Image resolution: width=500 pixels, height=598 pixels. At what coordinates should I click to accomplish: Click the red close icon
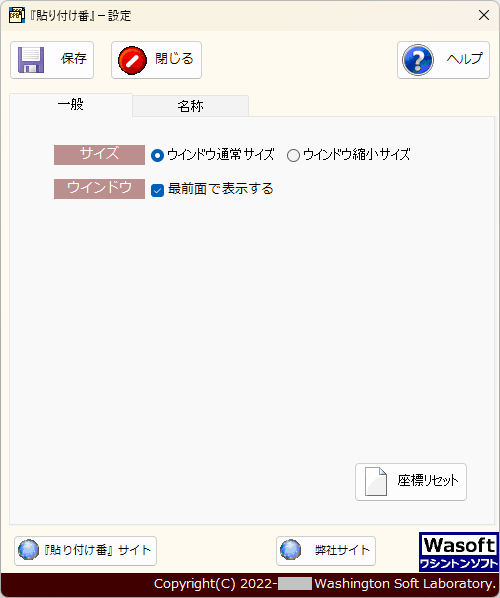pyautogui.click(x=132, y=60)
